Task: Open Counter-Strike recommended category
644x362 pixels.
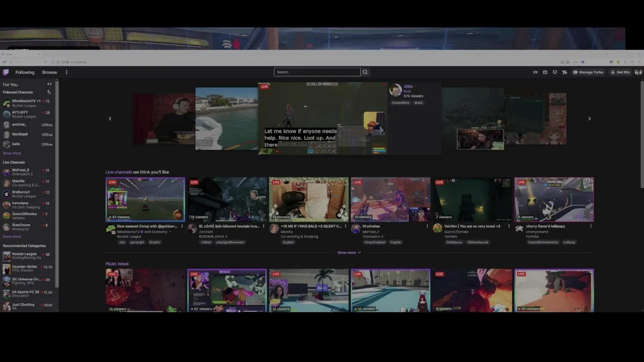Action: coord(28,268)
